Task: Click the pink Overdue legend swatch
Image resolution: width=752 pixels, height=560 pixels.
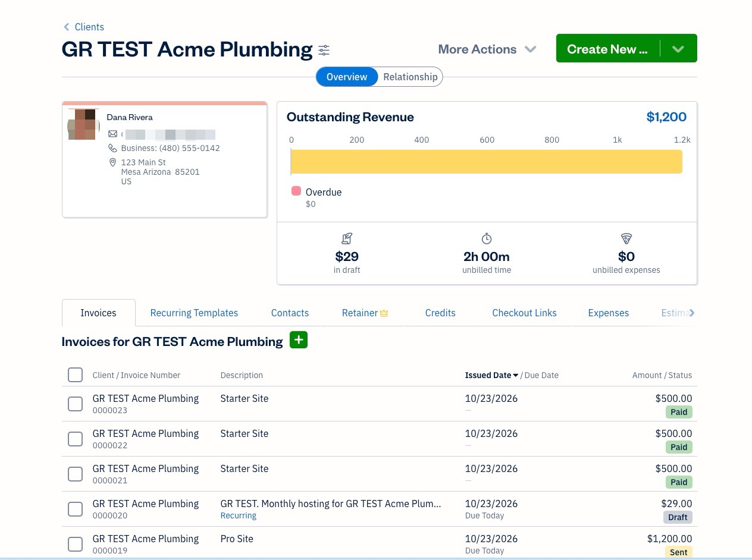Action: tap(296, 191)
